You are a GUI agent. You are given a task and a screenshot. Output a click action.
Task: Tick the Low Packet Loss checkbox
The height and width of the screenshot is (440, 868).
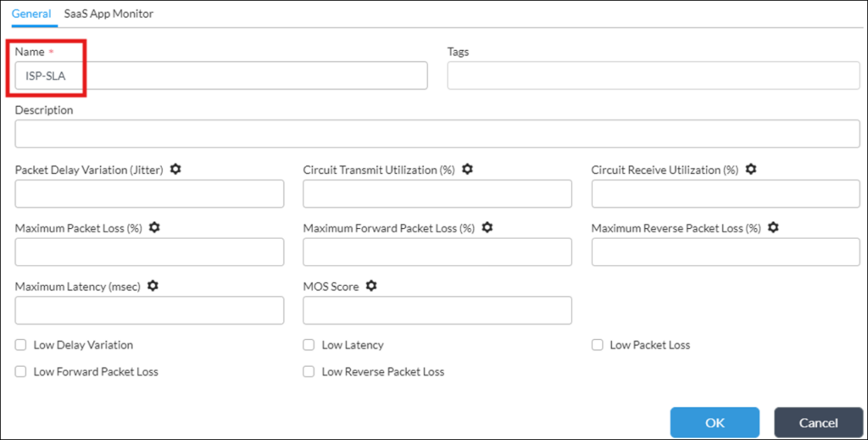[x=597, y=345]
